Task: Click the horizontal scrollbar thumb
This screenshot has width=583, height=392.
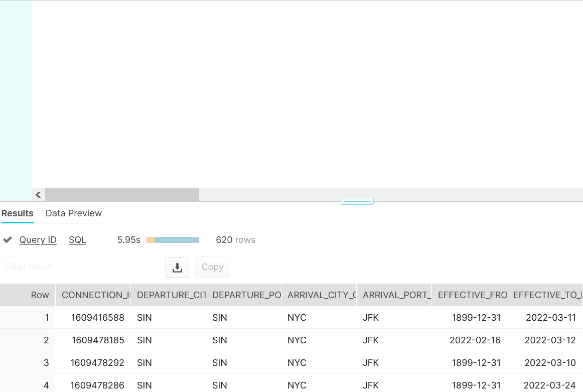Action: pos(122,195)
